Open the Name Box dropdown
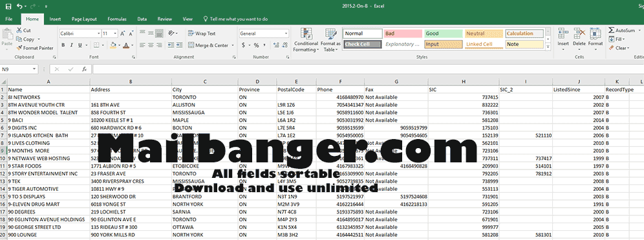 [34, 69]
